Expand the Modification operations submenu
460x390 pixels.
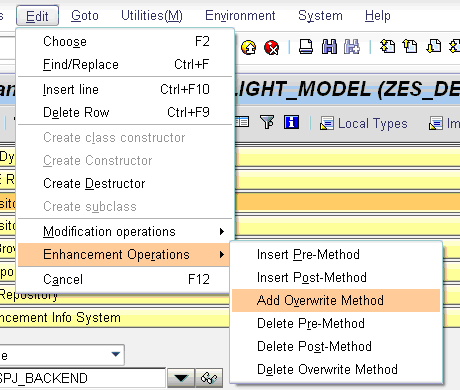[125, 231]
